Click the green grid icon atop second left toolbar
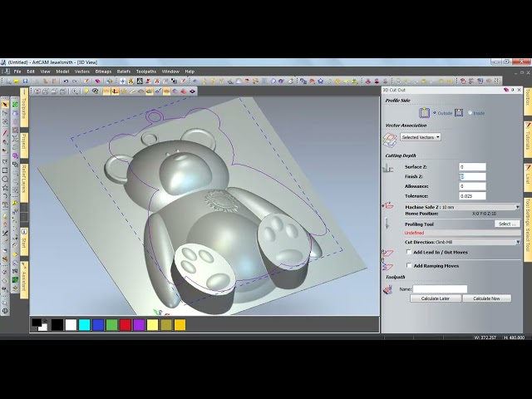 point(15,105)
